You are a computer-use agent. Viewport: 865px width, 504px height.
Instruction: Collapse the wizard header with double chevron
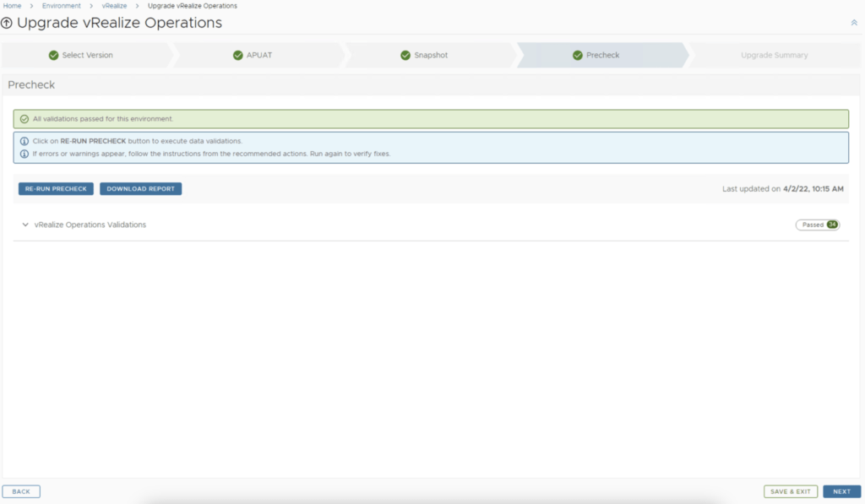point(854,23)
